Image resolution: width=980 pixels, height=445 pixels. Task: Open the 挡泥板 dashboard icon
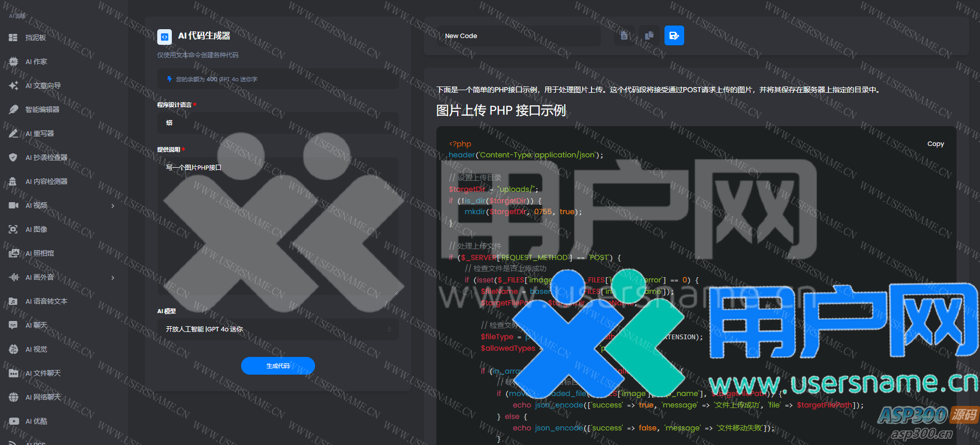coord(14,38)
